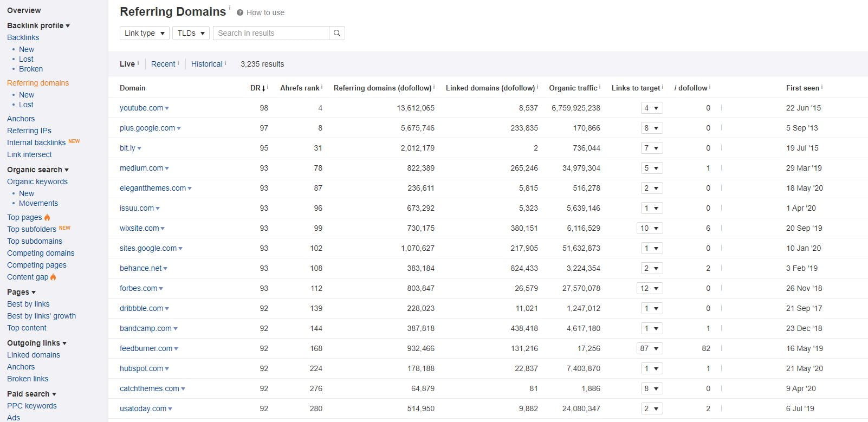Click the Search in results field
This screenshot has width=868, height=422.
pos(271,33)
